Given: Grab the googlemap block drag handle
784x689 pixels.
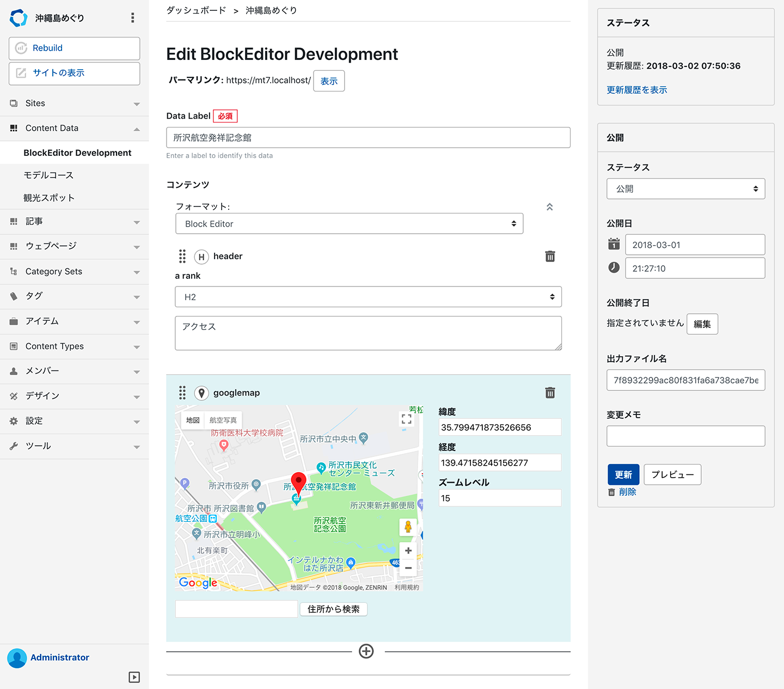Looking at the screenshot, I should pyautogui.click(x=182, y=393).
